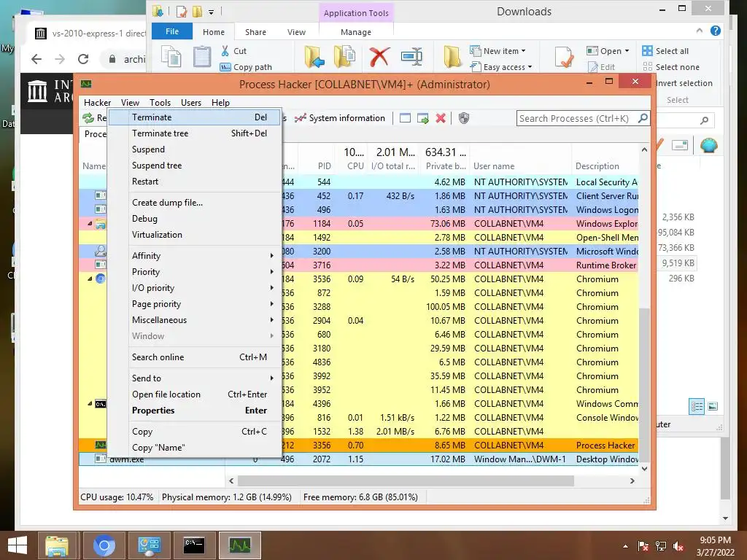Select Virtualization menu entry
Image resolution: width=747 pixels, height=560 pixels.
195,235
